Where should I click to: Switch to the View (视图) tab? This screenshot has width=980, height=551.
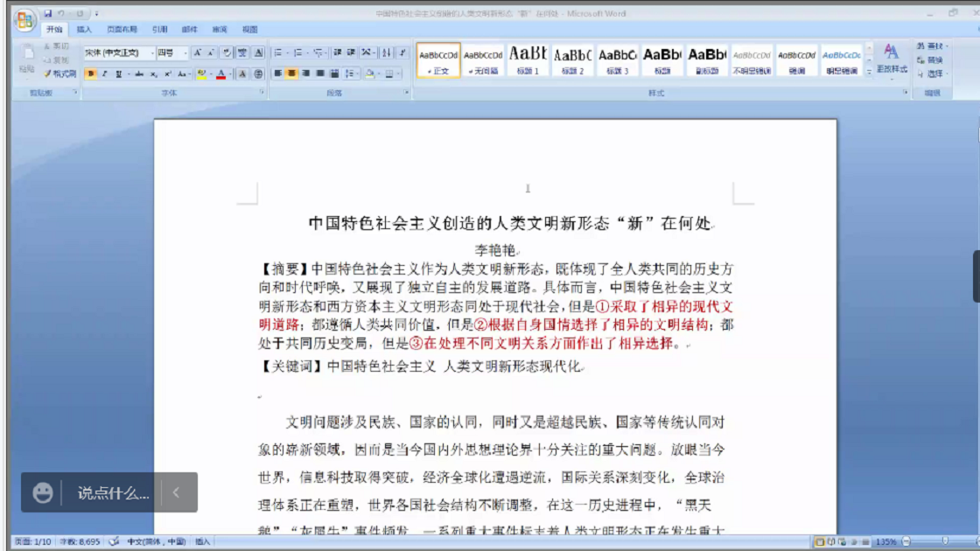click(x=250, y=30)
